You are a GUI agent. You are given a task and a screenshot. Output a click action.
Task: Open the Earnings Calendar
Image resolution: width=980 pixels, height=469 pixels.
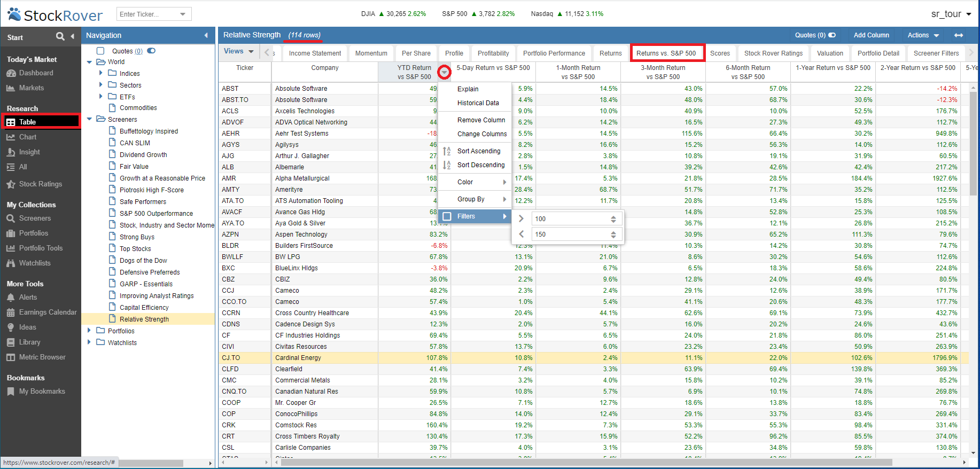48,312
